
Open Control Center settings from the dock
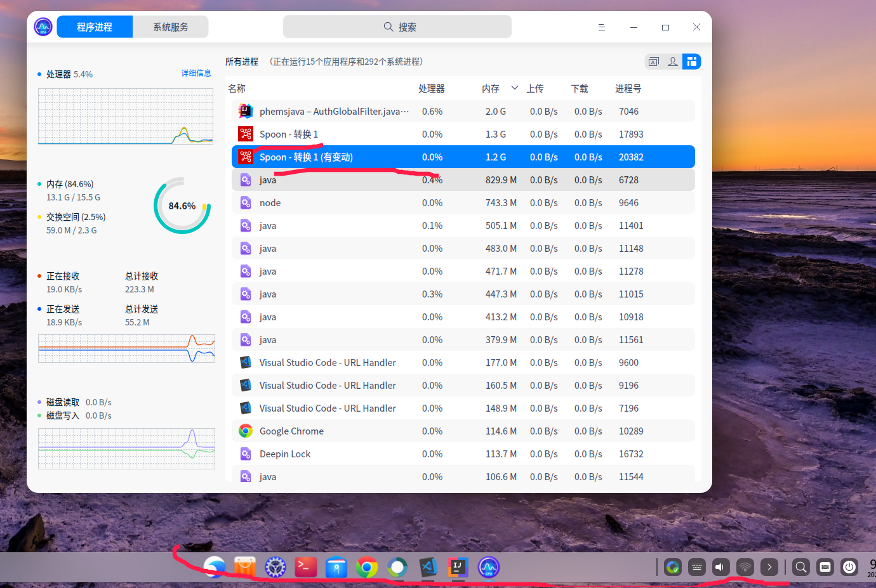coord(275,567)
